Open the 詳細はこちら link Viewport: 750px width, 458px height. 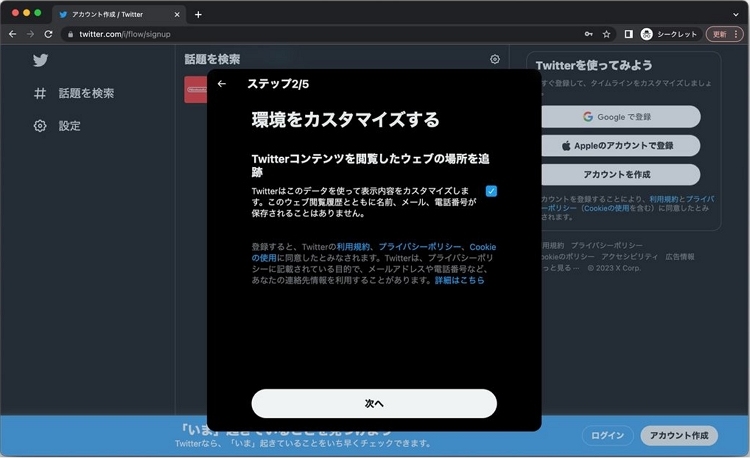459,280
